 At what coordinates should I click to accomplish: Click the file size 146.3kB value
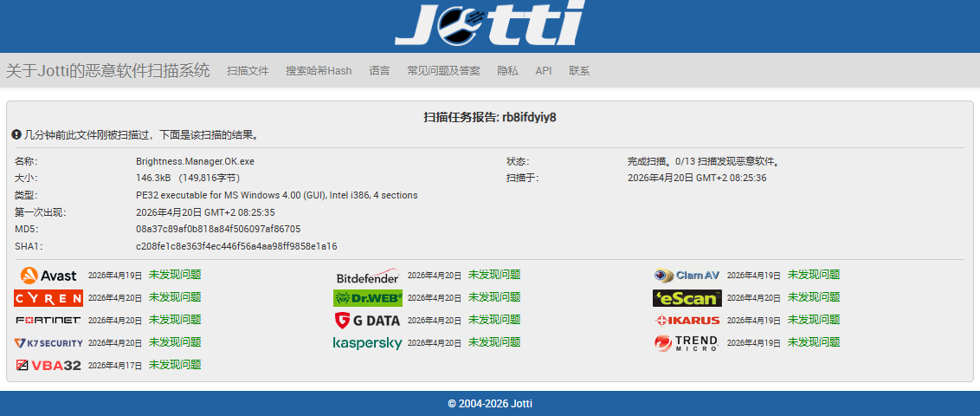pos(188,178)
